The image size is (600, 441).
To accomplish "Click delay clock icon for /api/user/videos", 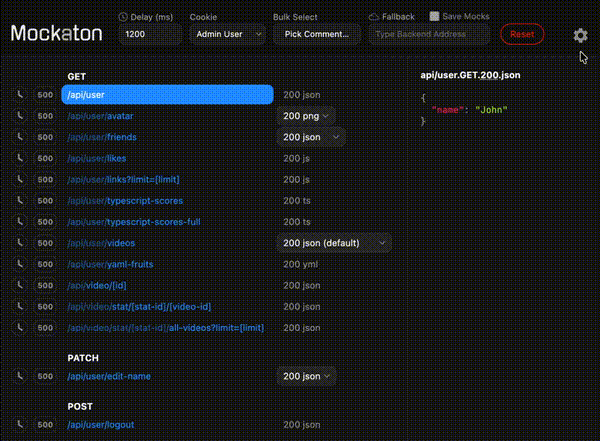I will coord(20,243).
